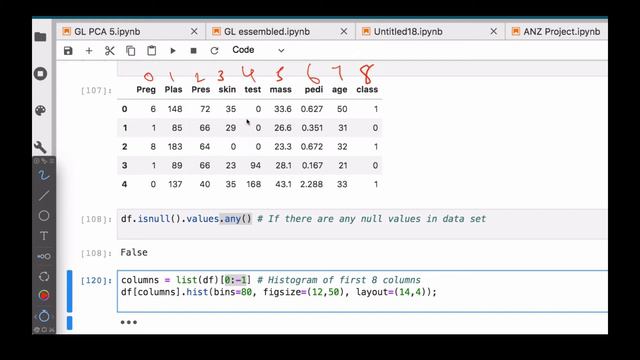
Task: Click the skin column header
Action: (x=227, y=89)
